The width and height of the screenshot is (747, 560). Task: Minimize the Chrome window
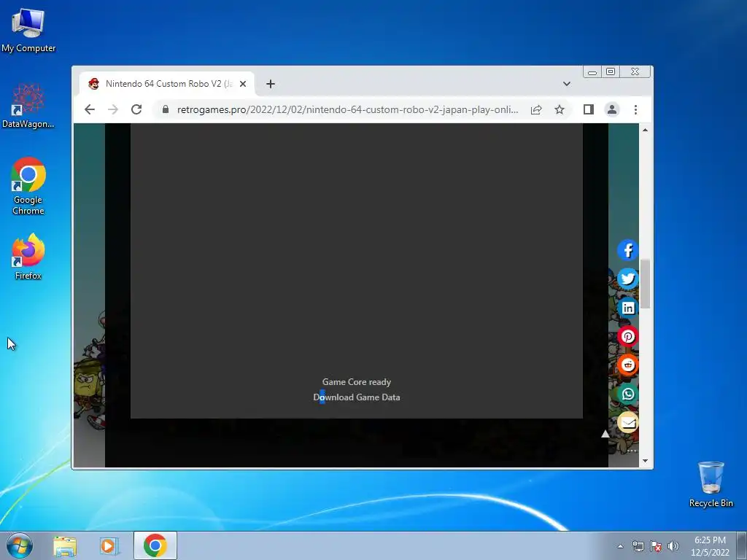pyautogui.click(x=592, y=72)
